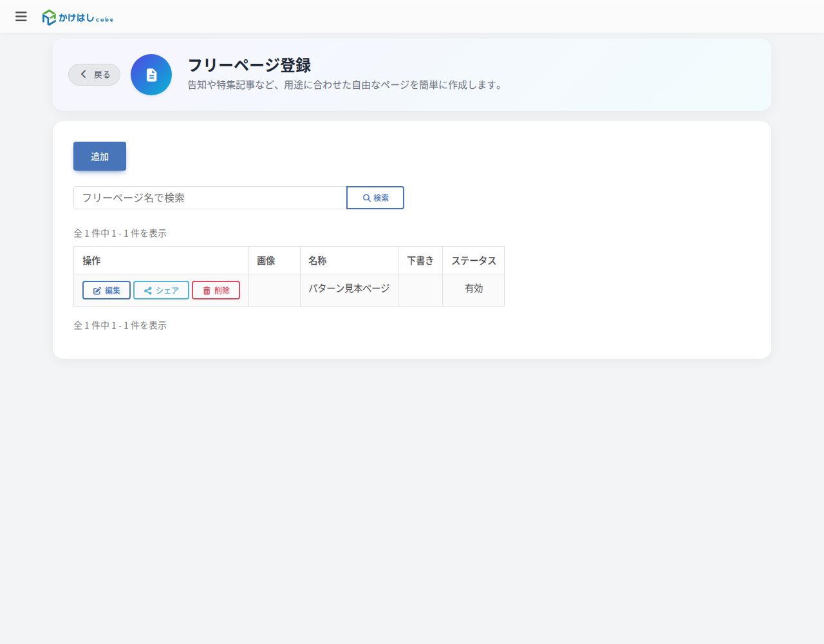
Task: Click the 検索 search button
Action: 375,198
